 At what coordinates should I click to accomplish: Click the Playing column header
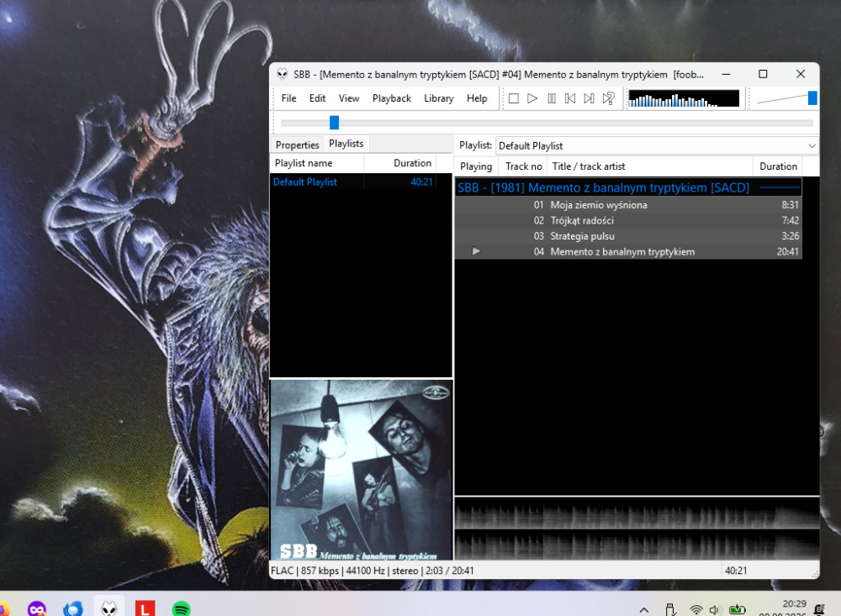coord(476,166)
